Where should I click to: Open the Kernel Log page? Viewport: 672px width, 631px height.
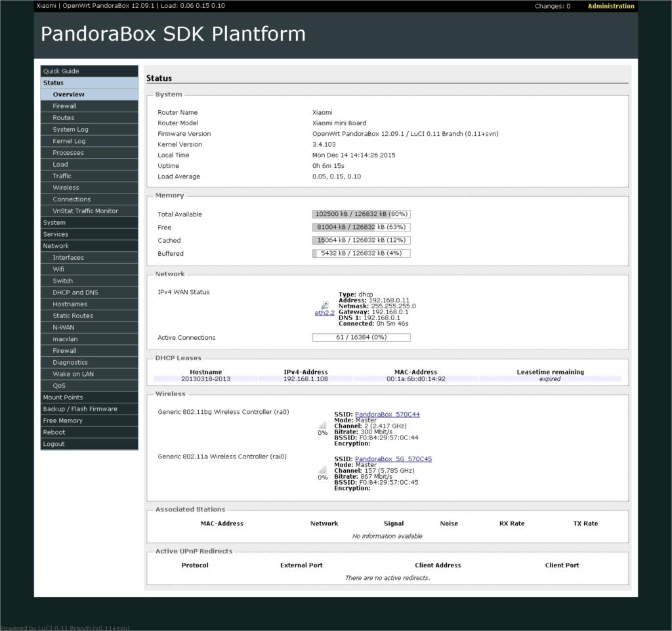click(x=69, y=141)
